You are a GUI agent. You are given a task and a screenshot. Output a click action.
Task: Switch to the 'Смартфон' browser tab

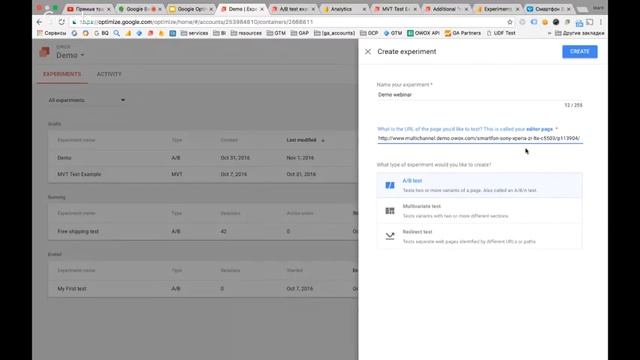click(548, 9)
